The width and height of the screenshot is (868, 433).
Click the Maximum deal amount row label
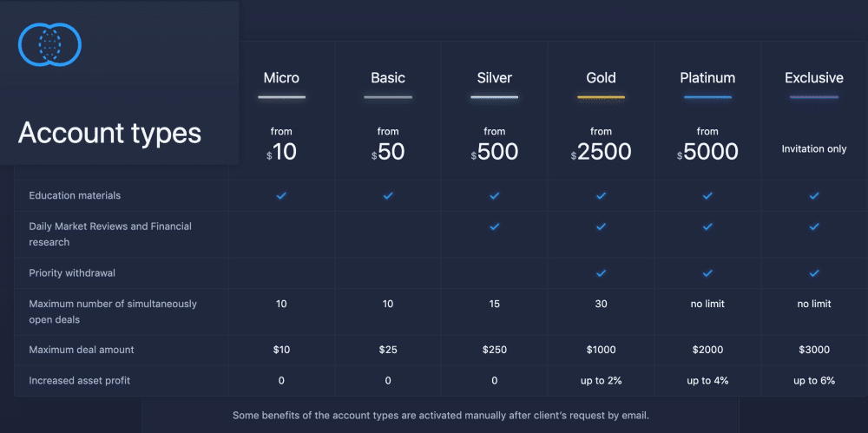(82, 350)
